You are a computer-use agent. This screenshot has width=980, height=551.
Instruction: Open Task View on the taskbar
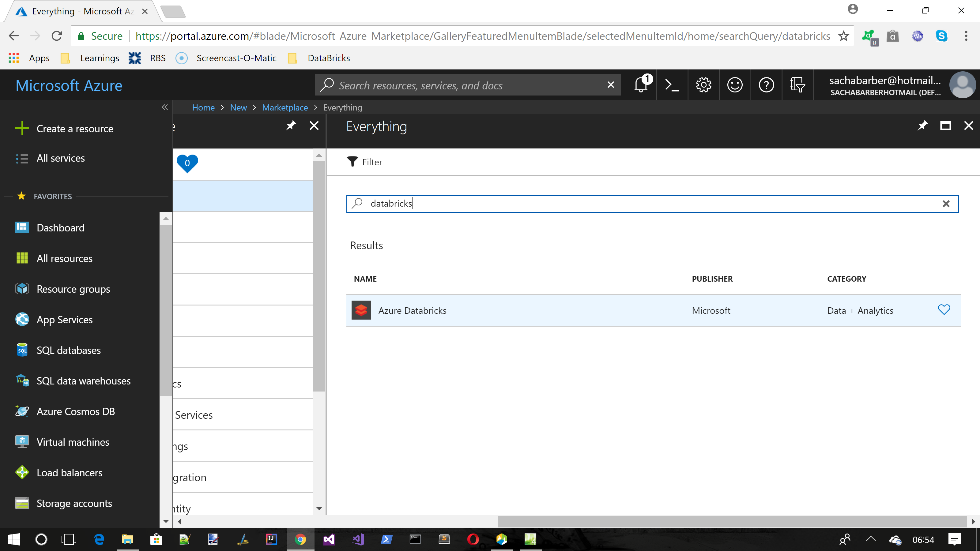coord(69,539)
